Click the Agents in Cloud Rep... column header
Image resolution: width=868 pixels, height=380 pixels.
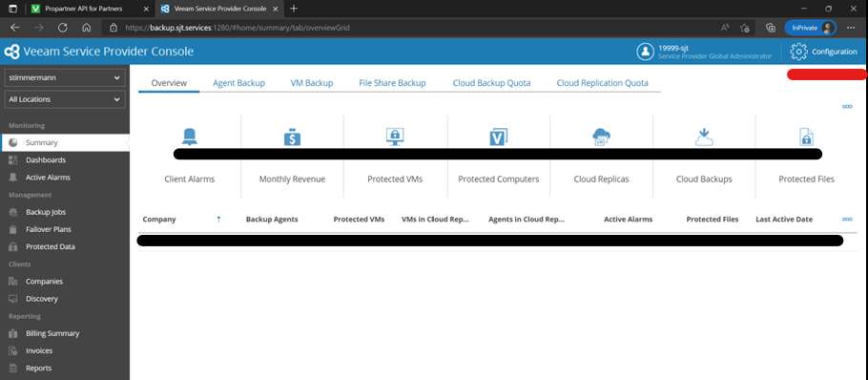[526, 220]
